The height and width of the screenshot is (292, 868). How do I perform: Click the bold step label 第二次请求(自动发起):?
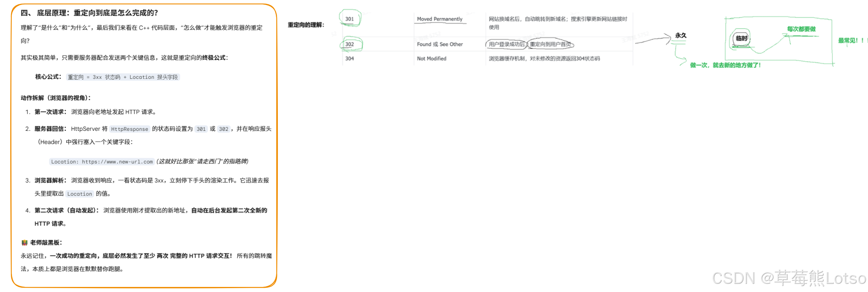point(67,210)
